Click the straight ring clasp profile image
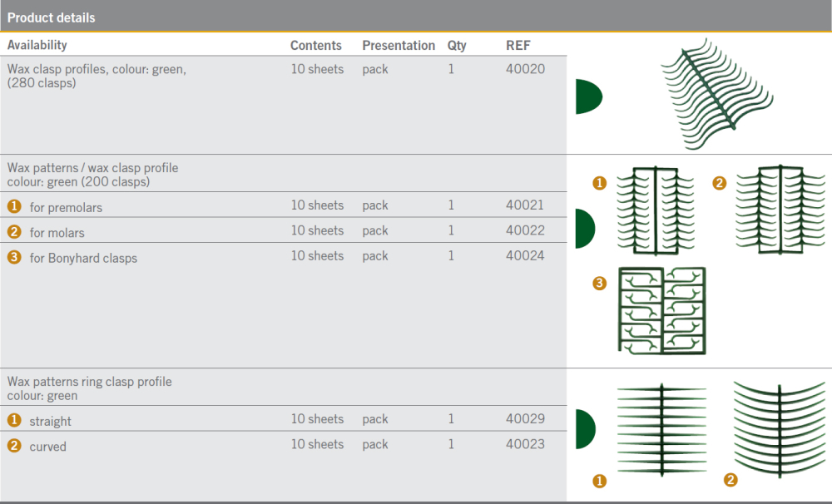 tap(661, 428)
